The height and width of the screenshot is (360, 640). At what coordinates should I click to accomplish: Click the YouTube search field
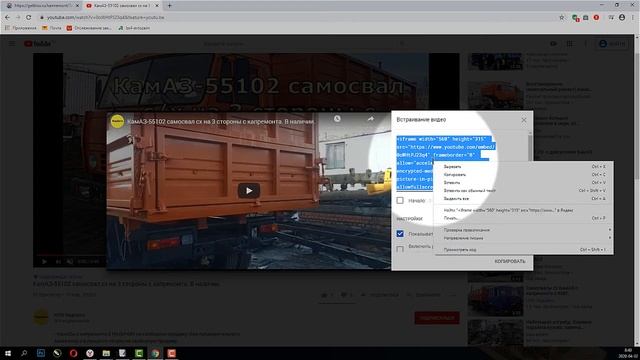tap(298, 44)
